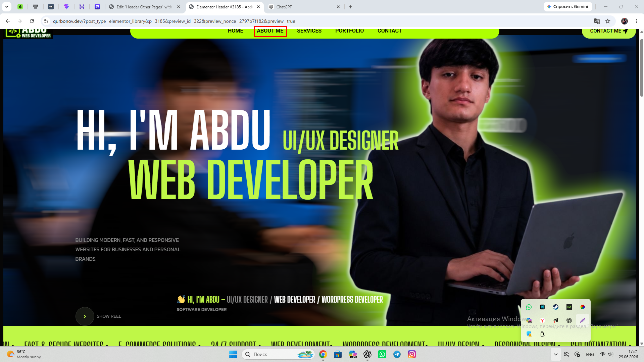644x362 pixels.
Task: Click the ABDU Web Developer logo
Action: [x=28, y=34]
